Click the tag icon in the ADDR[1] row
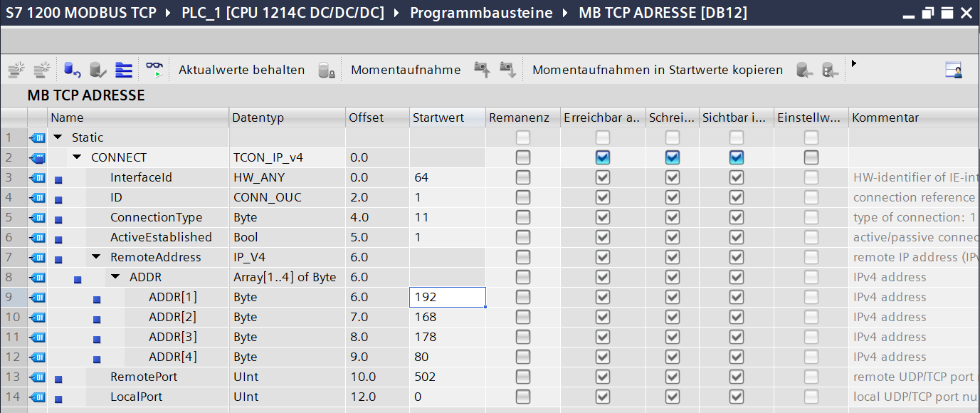The image size is (980, 413). 37,297
